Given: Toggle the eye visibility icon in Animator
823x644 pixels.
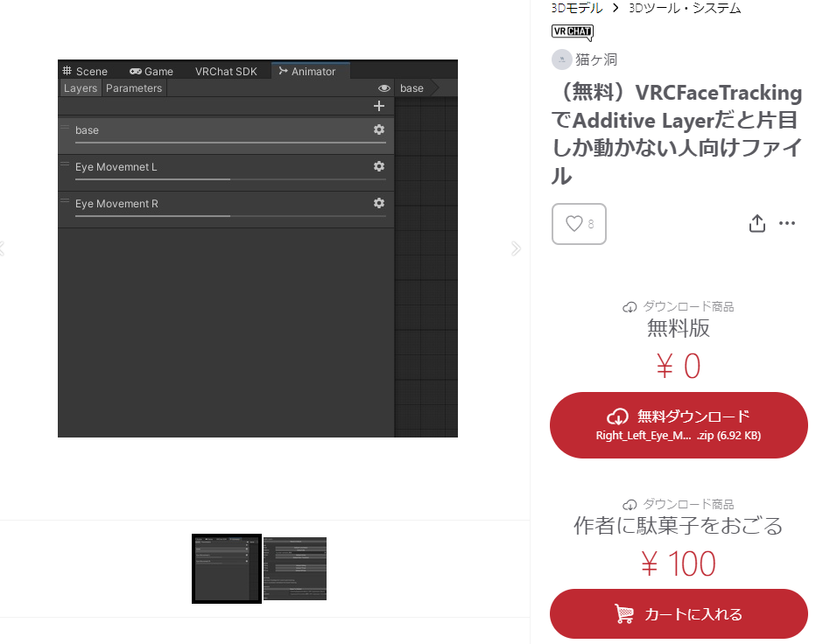Looking at the screenshot, I should click(x=384, y=88).
